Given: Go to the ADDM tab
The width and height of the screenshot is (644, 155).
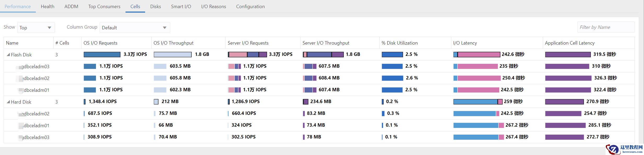Looking at the screenshot, I should [71, 7].
